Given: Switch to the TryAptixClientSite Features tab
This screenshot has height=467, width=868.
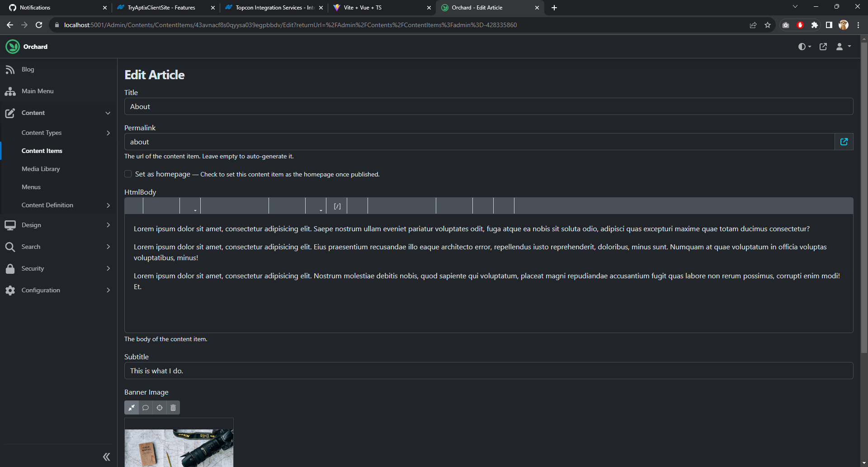Looking at the screenshot, I should pos(161,8).
